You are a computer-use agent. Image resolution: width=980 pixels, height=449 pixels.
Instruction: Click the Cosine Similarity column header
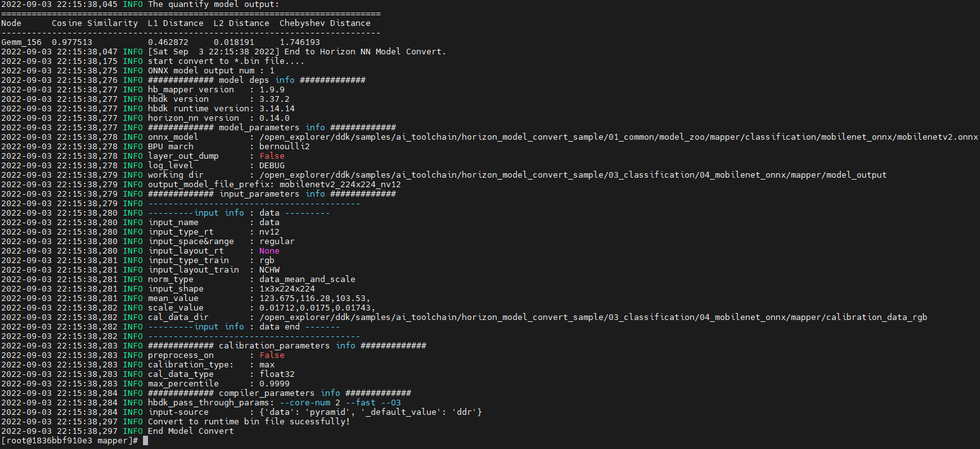point(95,23)
